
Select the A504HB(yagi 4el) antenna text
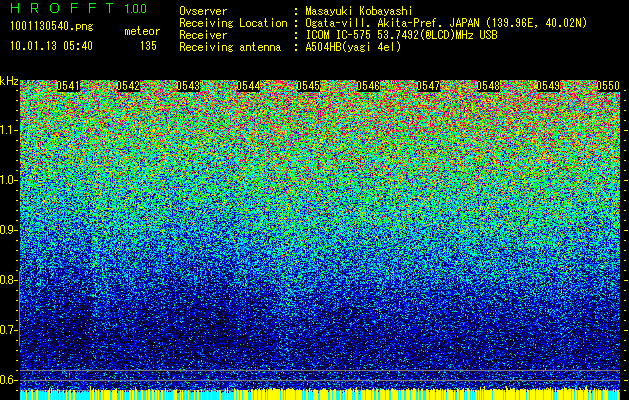[353, 47]
